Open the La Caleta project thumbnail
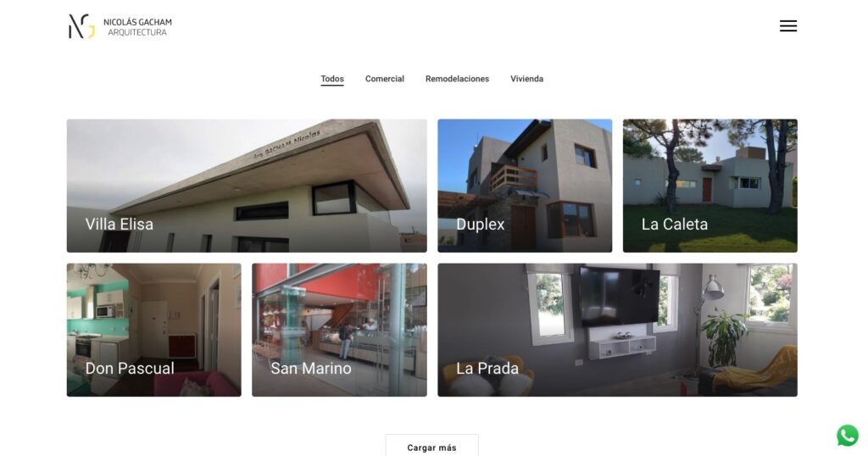Screen dimensions: 868x456 tap(709, 186)
